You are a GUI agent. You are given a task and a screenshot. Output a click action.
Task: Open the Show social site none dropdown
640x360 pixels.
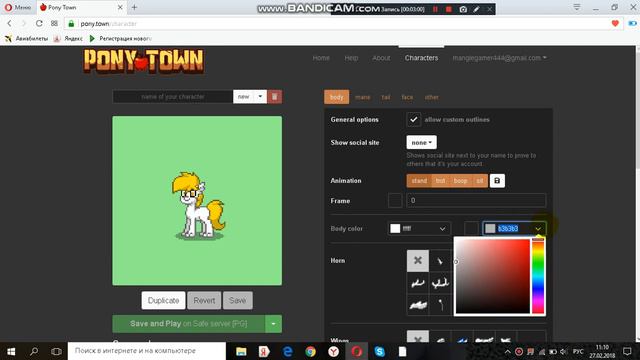pyautogui.click(x=421, y=142)
